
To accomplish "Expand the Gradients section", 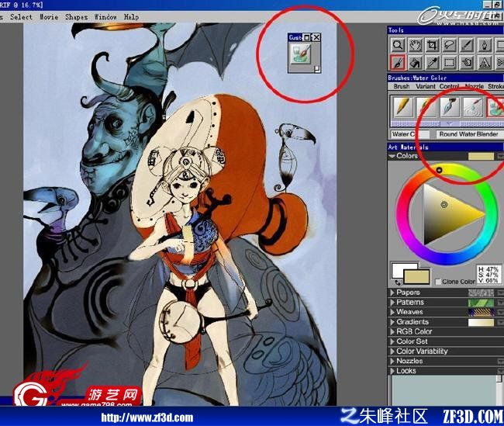I will click(392, 322).
